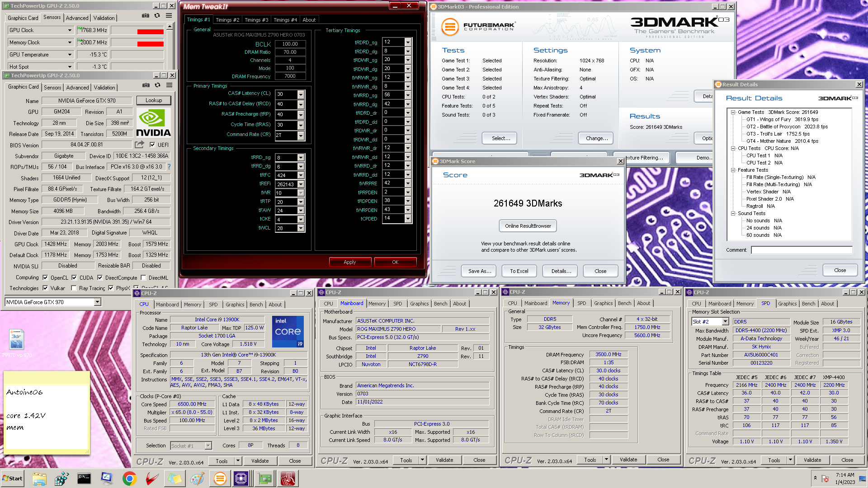Click the BIOS export share icon in GPU-Z
This screenshot has height=488, width=868.
pos(139,145)
